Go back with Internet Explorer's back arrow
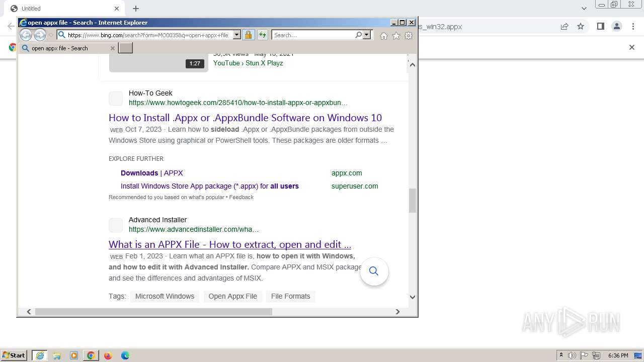The image size is (644, 362). click(x=26, y=35)
